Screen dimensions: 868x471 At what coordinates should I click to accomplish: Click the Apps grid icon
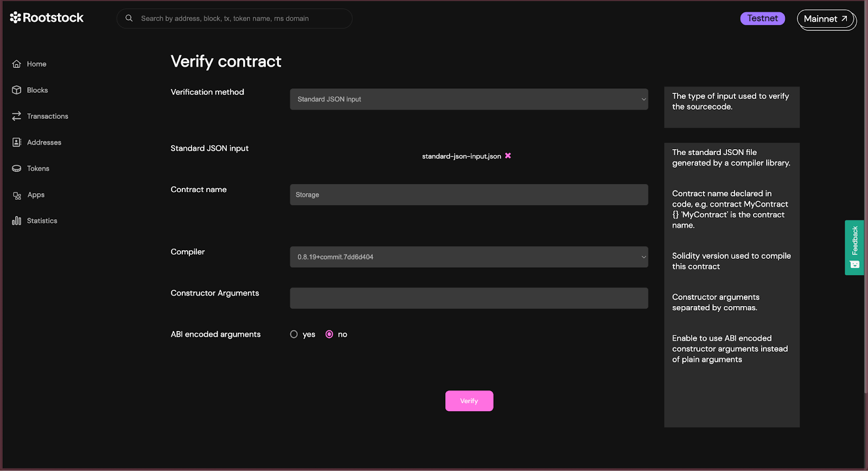pos(17,195)
